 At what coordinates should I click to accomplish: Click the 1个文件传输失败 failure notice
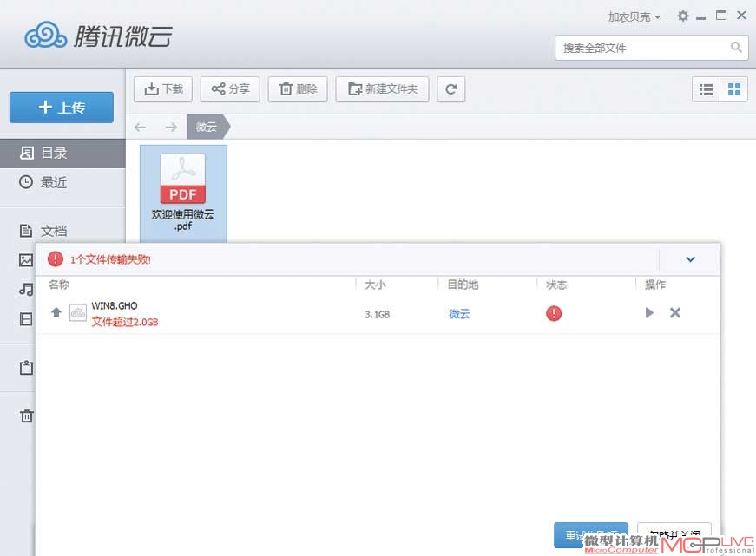coord(110,259)
